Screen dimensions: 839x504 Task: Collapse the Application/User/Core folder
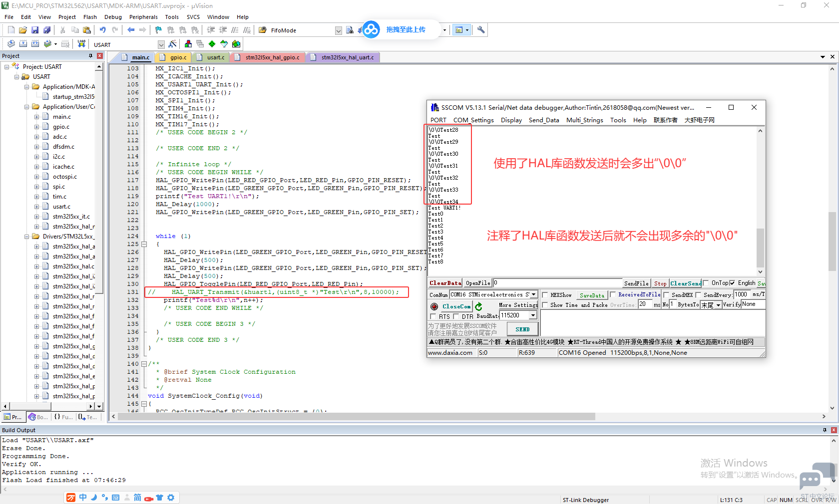click(26, 106)
